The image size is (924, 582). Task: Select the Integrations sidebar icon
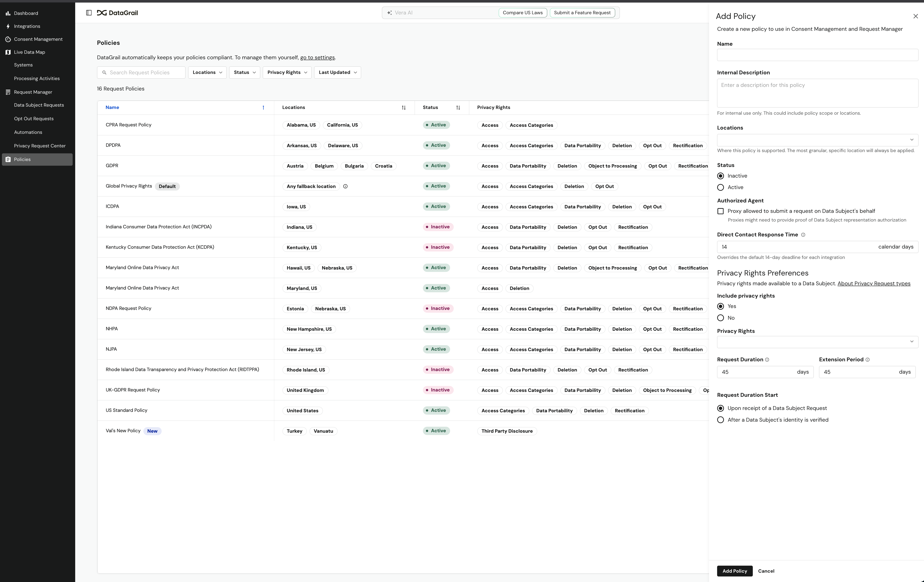(x=8, y=26)
